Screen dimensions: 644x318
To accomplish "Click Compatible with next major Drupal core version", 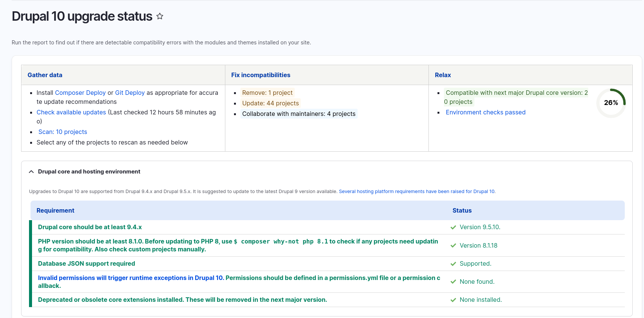I will (516, 97).
